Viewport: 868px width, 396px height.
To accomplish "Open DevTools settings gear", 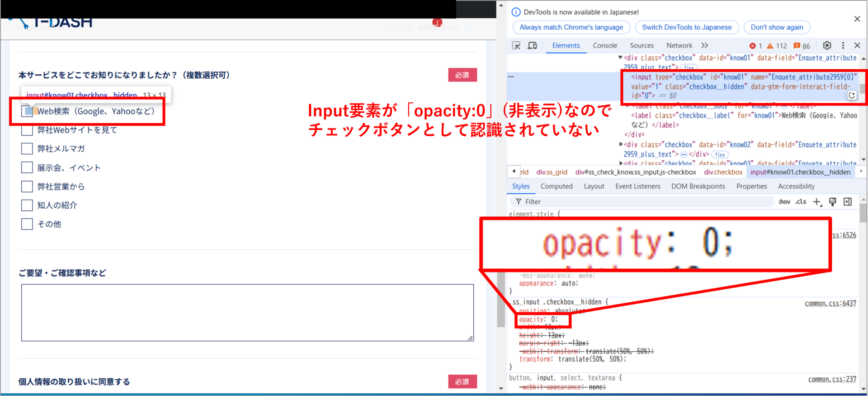I will pyautogui.click(x=827, y=45).
